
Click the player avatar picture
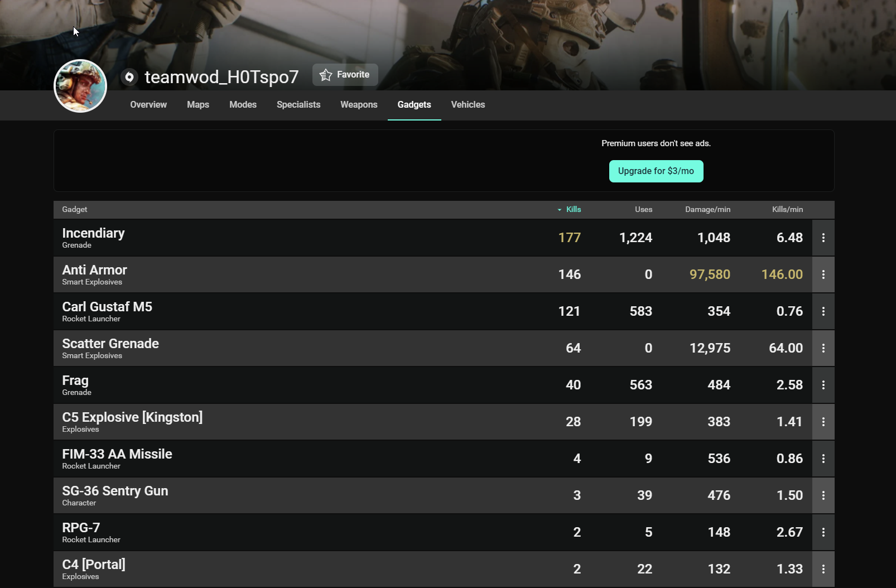pos(80,86)
